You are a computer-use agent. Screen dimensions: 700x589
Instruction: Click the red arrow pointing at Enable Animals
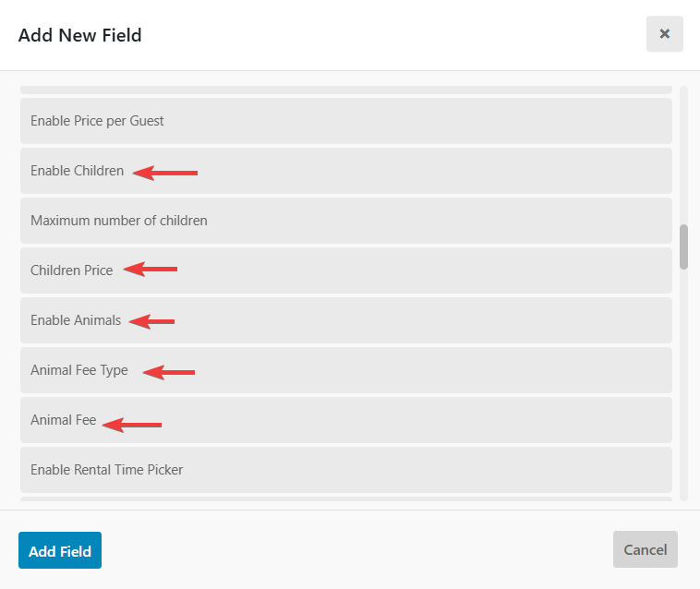click(x=152, y=321)
